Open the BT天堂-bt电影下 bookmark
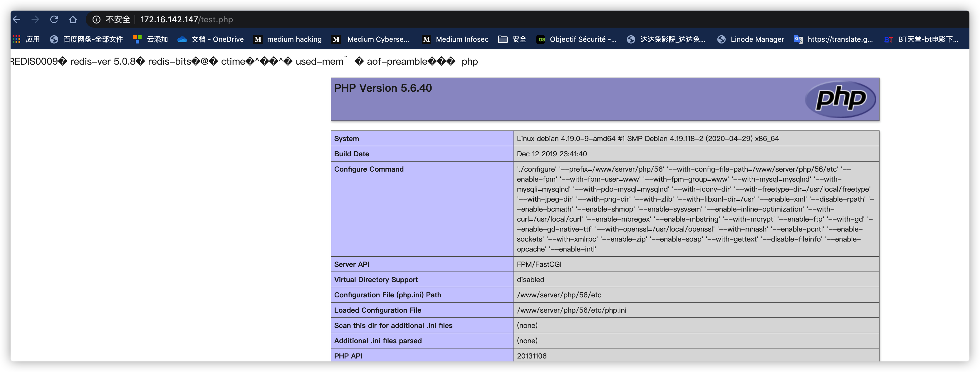 (922, 39)
